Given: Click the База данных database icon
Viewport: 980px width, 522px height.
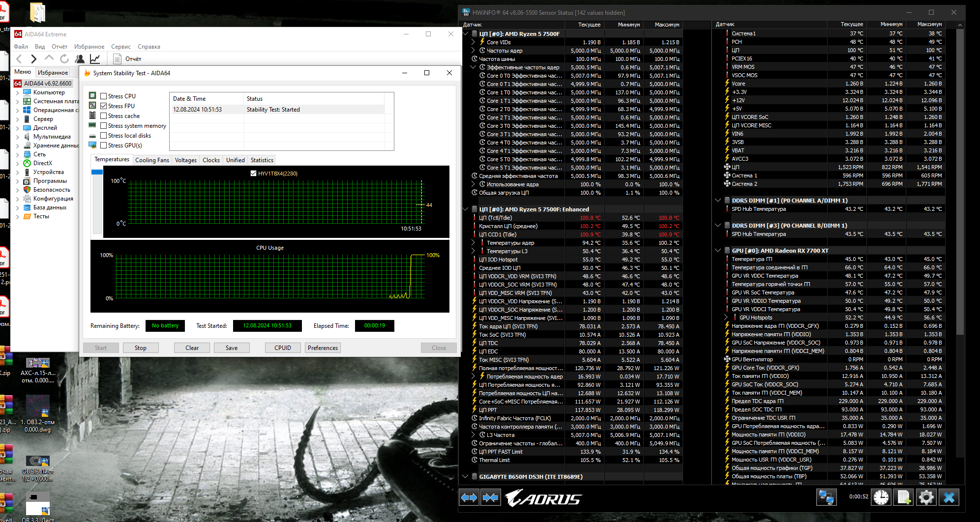Looking at the screenshot, I should click(27, 207).
